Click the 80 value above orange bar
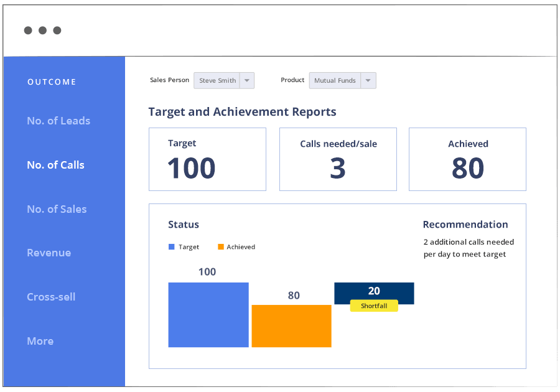Screen dimensions: 560x392 click(294, 296)
